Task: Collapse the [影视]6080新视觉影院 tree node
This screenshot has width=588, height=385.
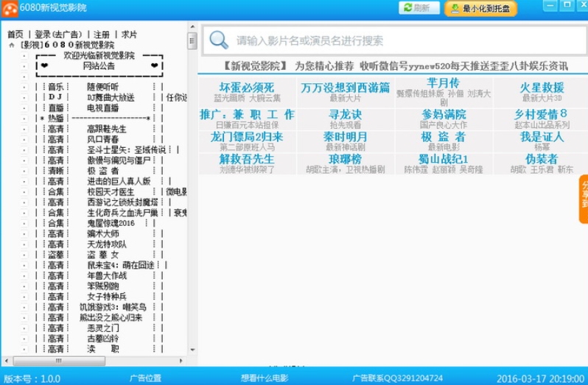Action: (x=12, y=45)
